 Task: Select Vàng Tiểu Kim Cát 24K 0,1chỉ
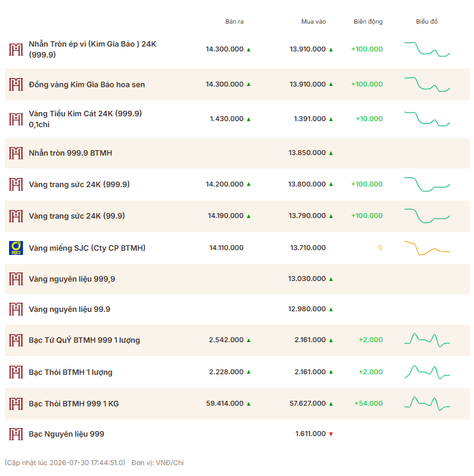pyautogui.click(x=85, y=119)
